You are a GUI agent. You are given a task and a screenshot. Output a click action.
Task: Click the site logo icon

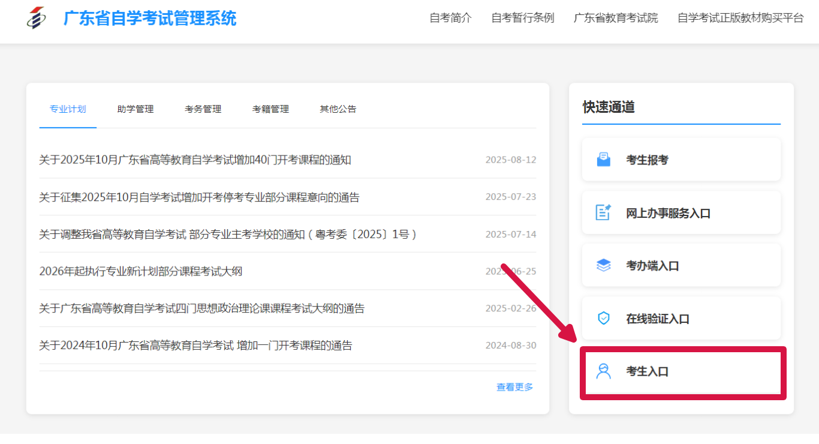click(x=36, y=18)
